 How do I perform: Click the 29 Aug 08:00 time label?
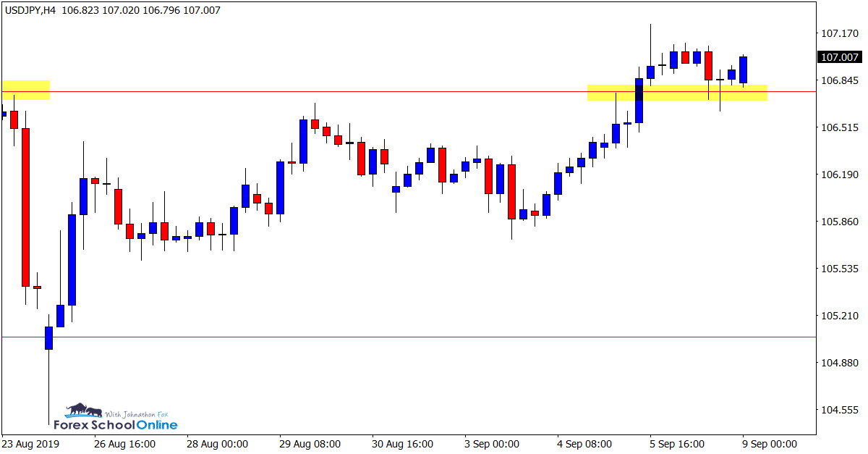[311, 444]
